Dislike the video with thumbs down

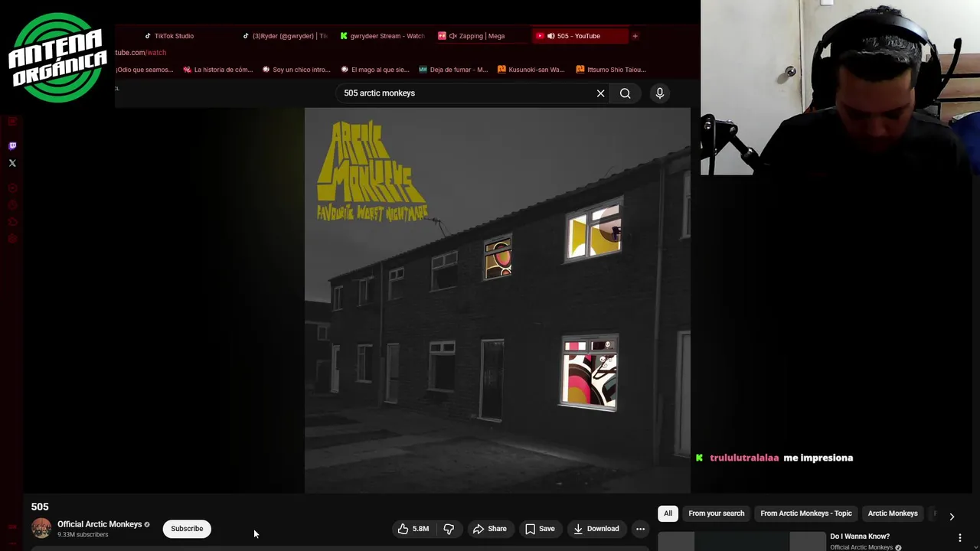(x=449, y=529)
